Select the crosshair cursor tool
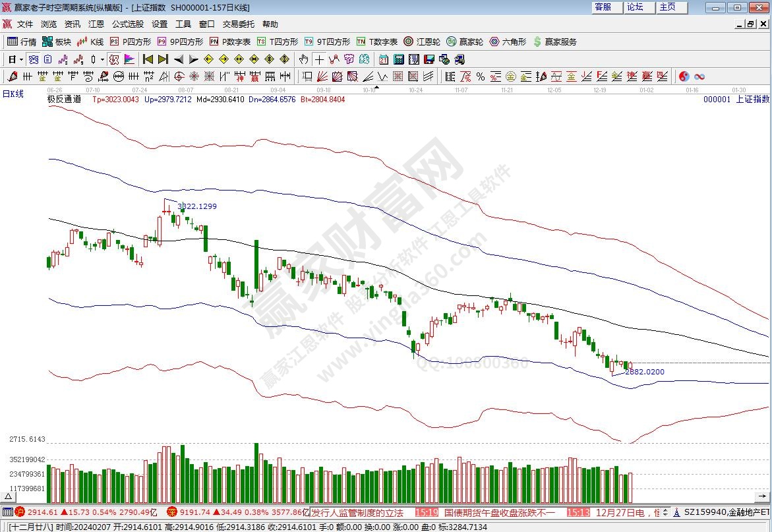The image size is (772, 532). (318, 59)
